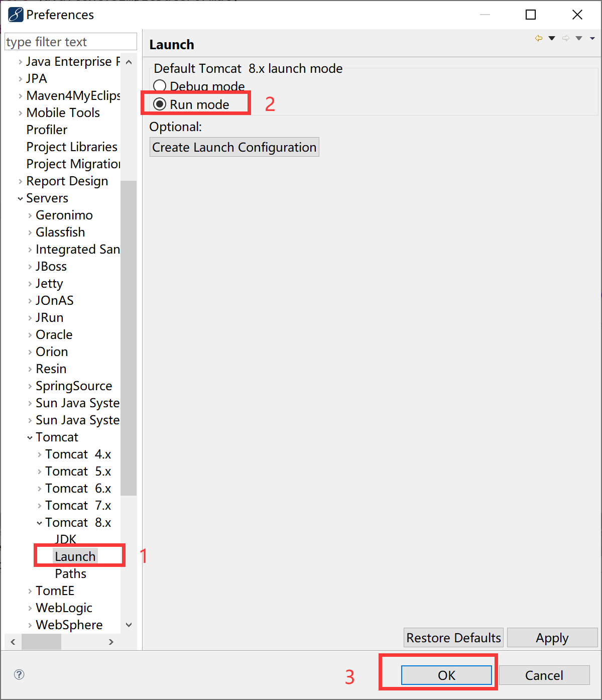Select the JOnAS server tree item
This screenshot has height=700, width=602.
tap(55, 300)
